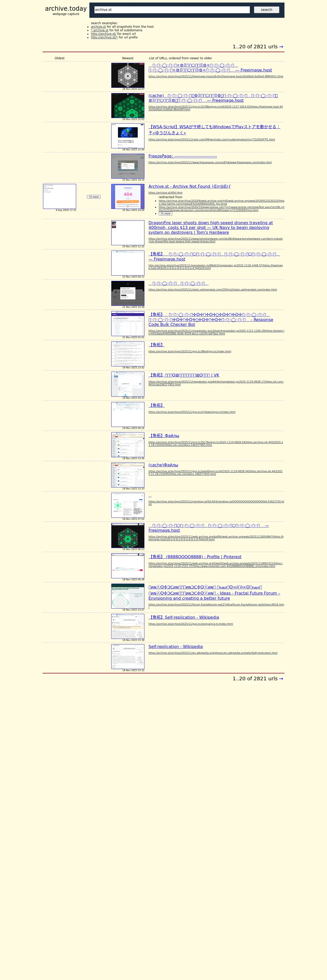
Task: Open the WSA-Script Windows Play Store title link
Action: click(x=214, y=130)
